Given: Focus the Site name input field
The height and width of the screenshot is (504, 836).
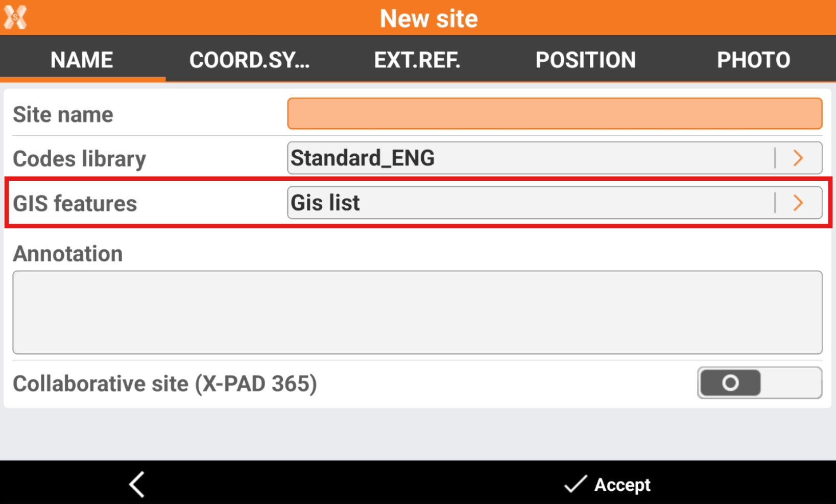Looking at the screenshot, I should [x=554, y=113].
